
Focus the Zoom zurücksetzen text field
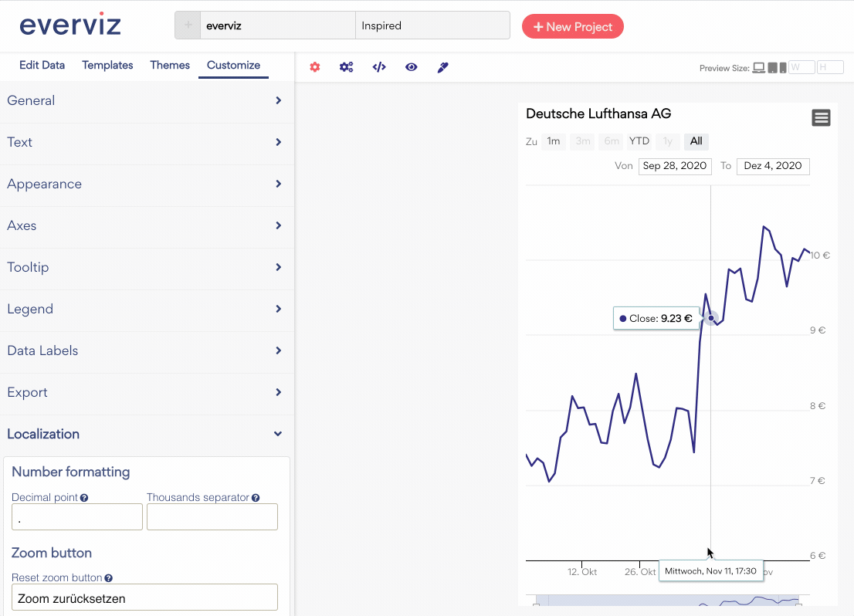[144, 597]
